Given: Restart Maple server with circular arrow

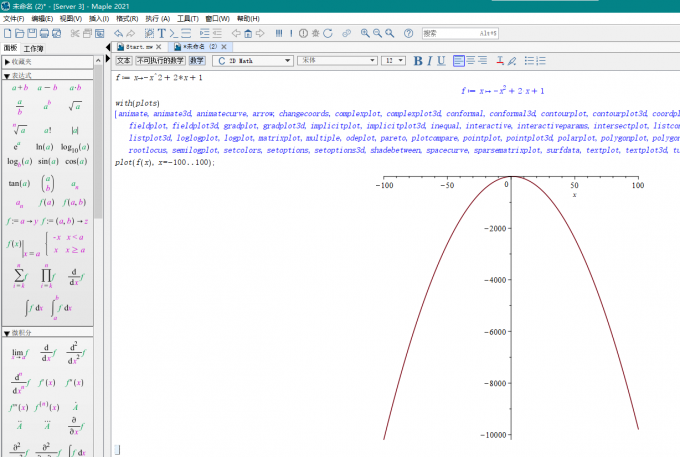Looking at the screenshot, I should 328,33.
